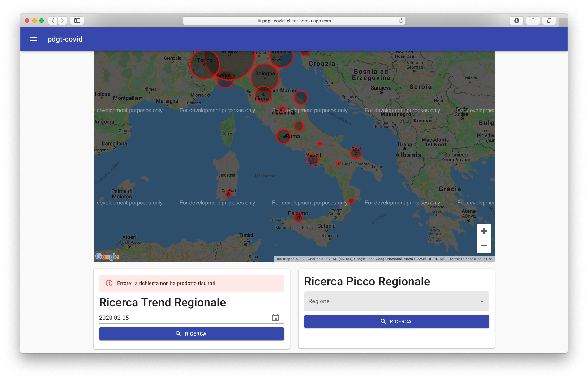Viewport: 588px width, 380px height.
Task: Click the Croazia country label
Action: coord(322,64)
